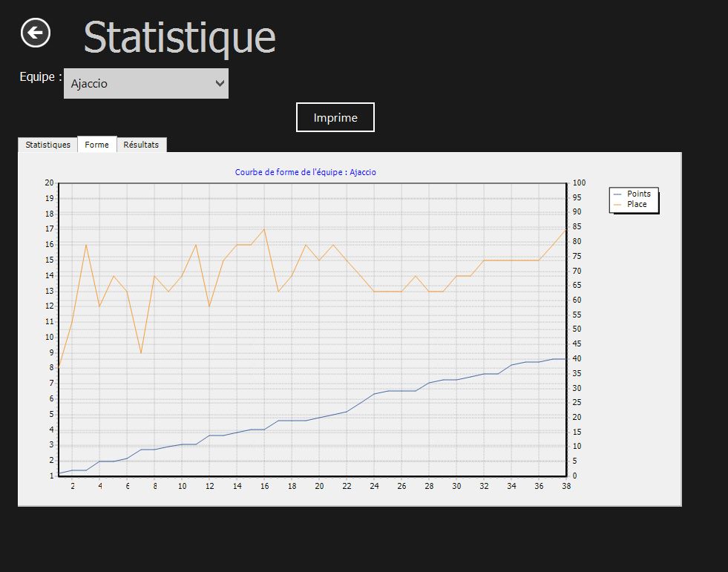Click the right axis label 100
The width and height of the screenshot is (728, 572).
pos(579,183)
